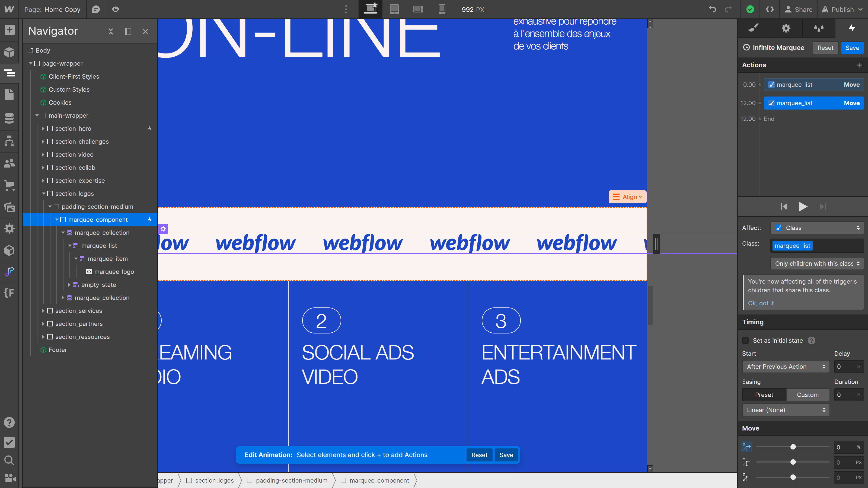
Task: Click the Move Y slider handle
Action: (x=793, y=462)
